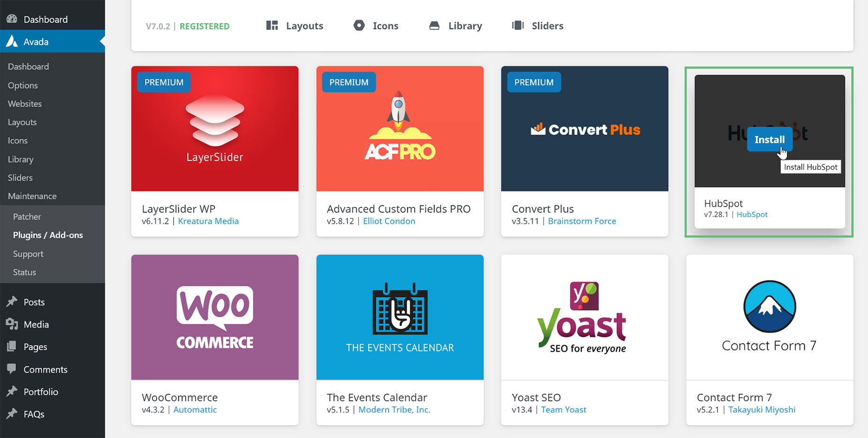The height and width of the screenshot is (438, 868).
Task: Click the Avada logo icon in sidebar
Action: [x=12, y=41]
